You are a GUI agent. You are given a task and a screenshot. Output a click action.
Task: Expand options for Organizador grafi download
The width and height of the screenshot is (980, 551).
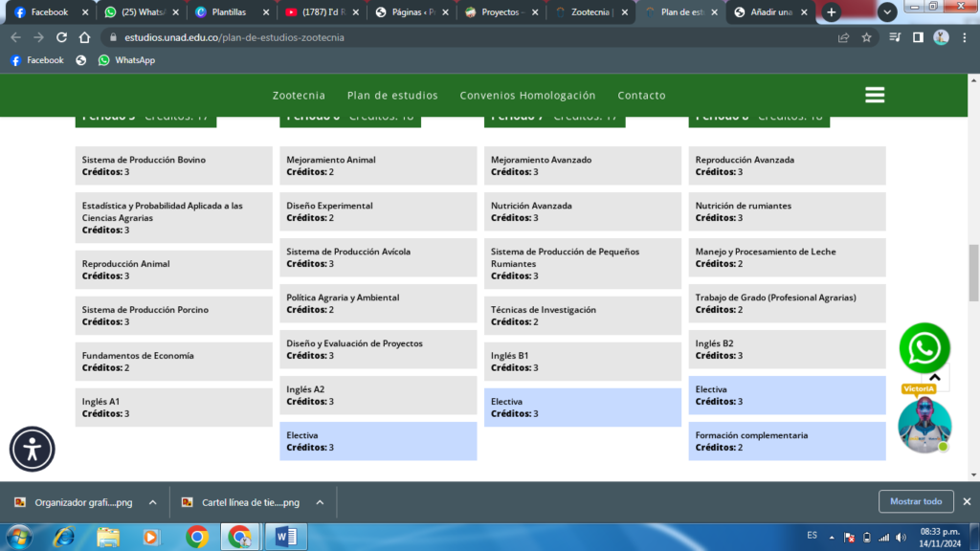(x=152, y=502)
